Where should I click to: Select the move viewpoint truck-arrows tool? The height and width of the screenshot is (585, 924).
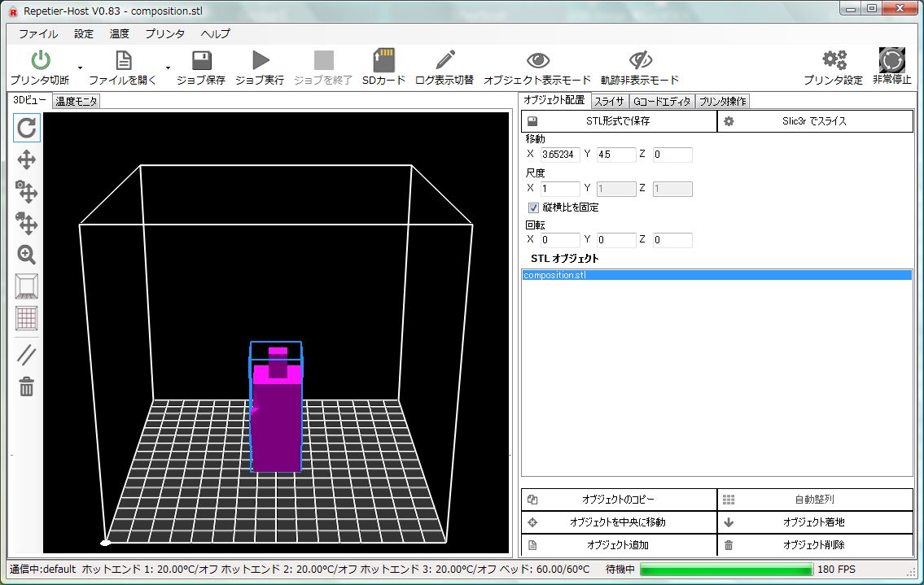click(x=27, y=223)
